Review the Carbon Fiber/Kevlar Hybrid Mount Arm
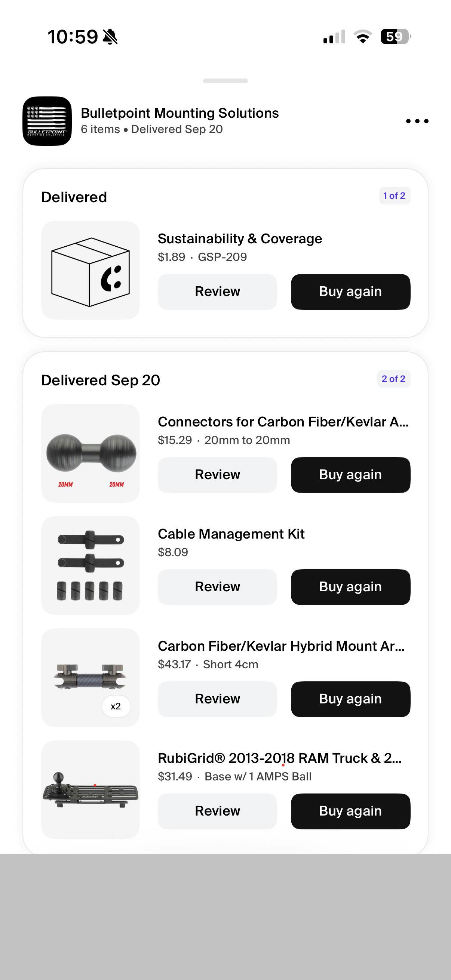Screen dimensions: 451x980 [x=217, y=699]
